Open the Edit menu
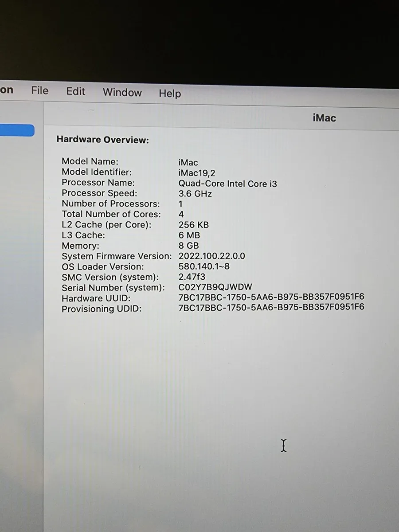This screenshot has height=532, width=399. (x=75, y=91)
